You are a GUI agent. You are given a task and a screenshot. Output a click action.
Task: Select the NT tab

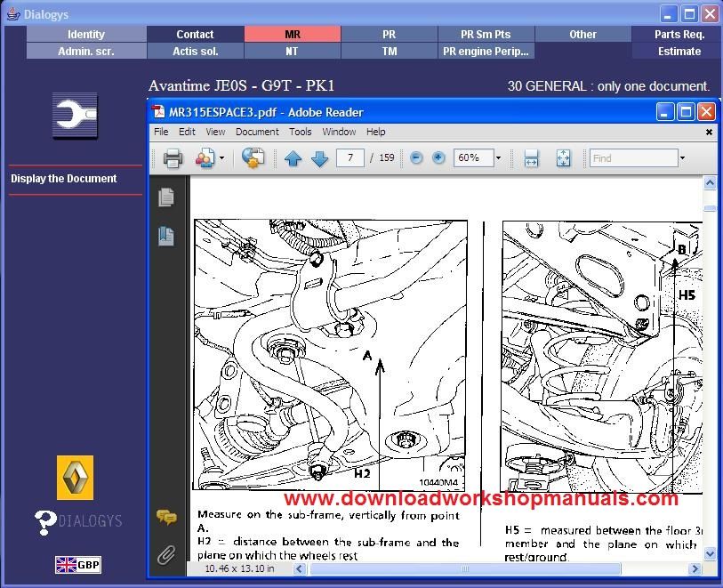[293, 52]
